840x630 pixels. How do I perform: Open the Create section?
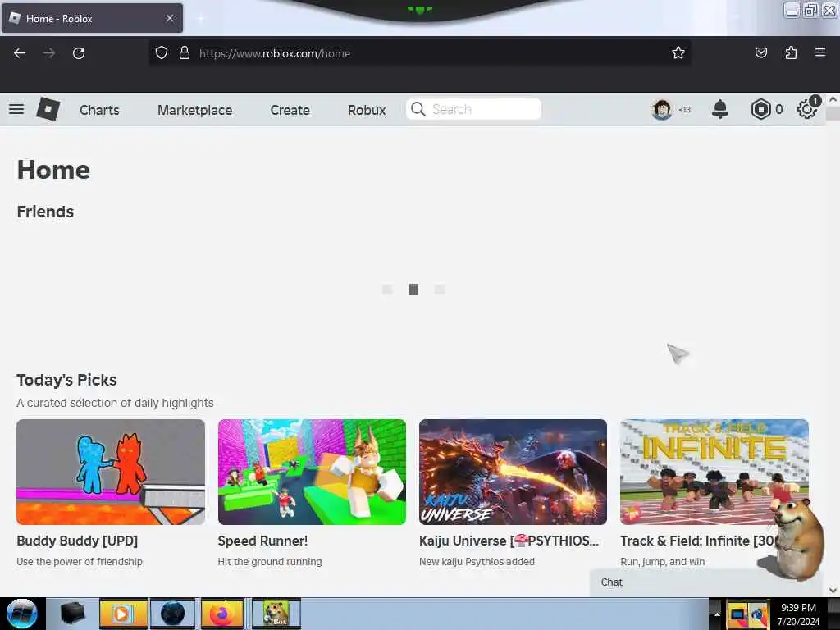pos(290,110)
